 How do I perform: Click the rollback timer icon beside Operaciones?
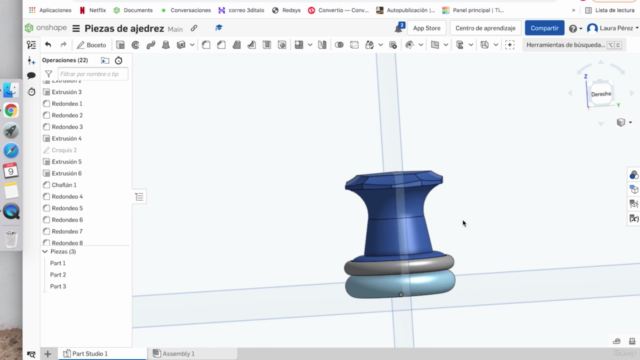118,60
